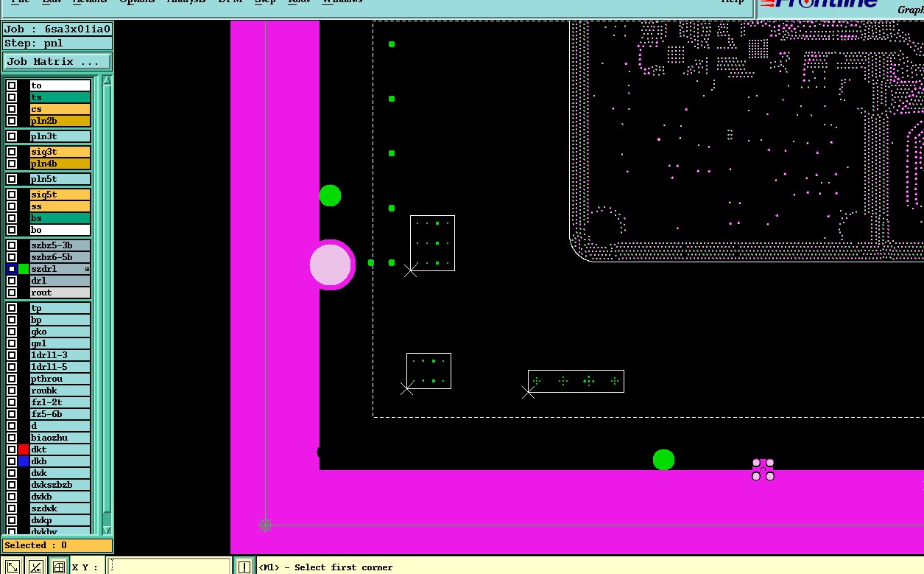Select the ss layer name
The width and height of the screenshot is (924, 574).
click(60, 206)
